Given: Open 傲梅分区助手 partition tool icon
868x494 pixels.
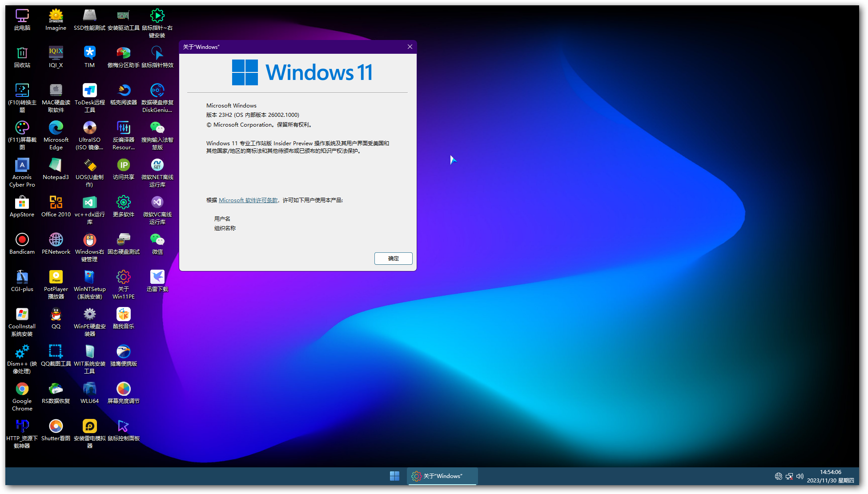Looking at the screenshot, I should (124, 57).
